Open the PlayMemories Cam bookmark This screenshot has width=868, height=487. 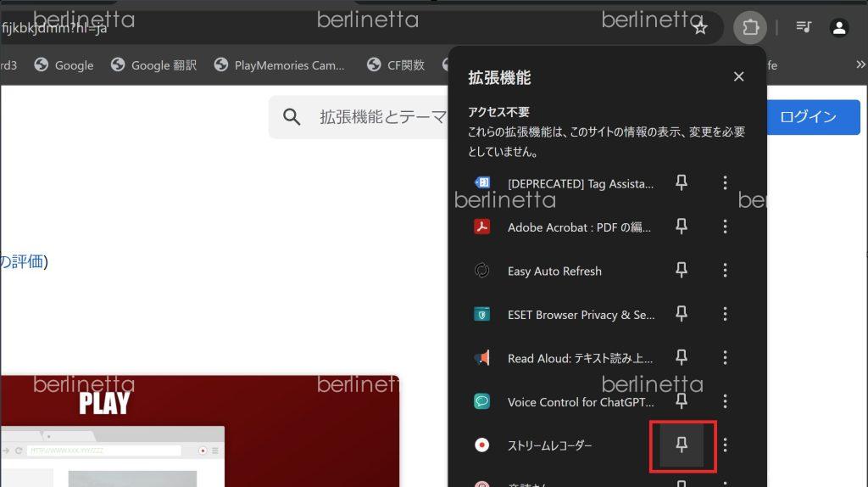280,65
